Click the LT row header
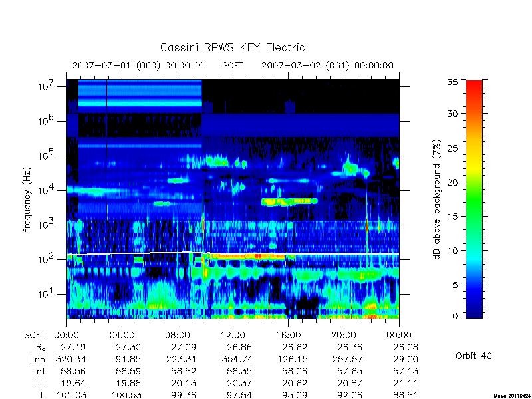This screenshot has height=399, width=532. (x=41, y=383)
